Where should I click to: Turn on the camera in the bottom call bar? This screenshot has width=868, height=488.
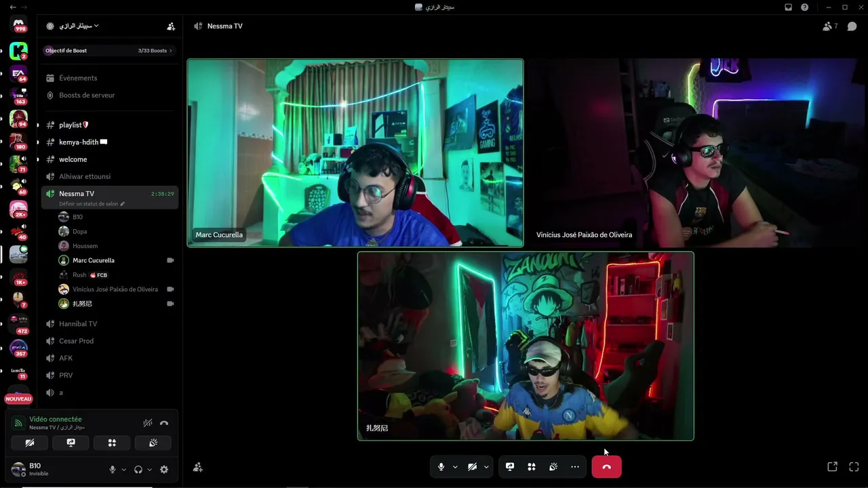[x=472, y=466]
